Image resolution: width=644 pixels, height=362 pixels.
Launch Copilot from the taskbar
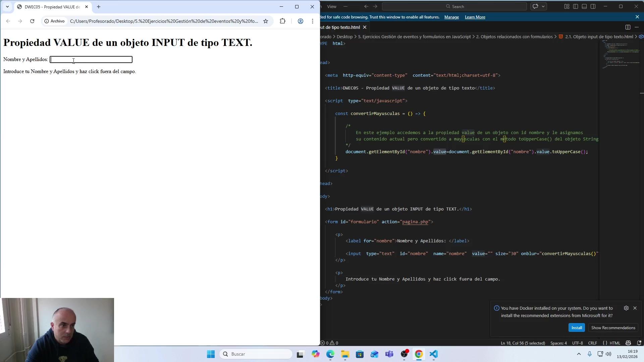pos(315,354)
